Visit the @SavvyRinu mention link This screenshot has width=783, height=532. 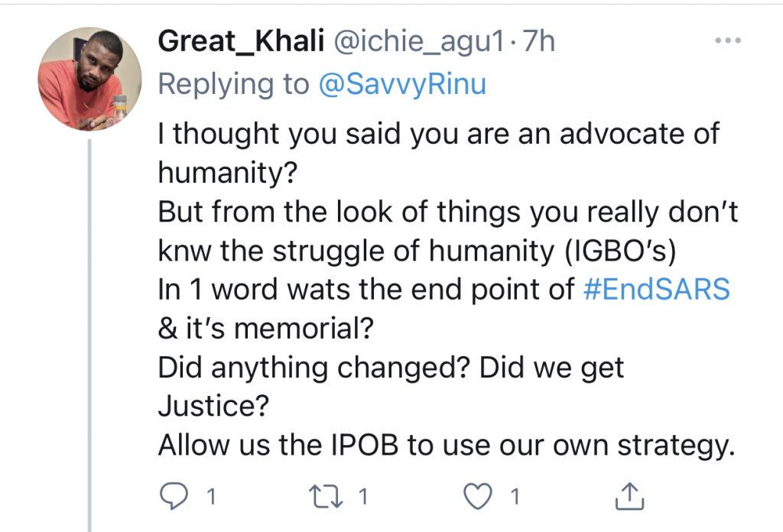pos(402,84)
